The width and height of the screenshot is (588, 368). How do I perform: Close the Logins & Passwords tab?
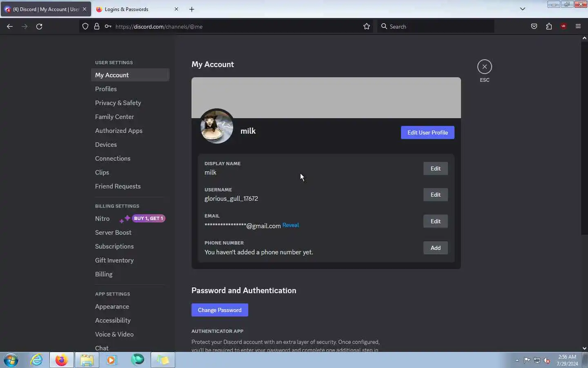point(176,9)
